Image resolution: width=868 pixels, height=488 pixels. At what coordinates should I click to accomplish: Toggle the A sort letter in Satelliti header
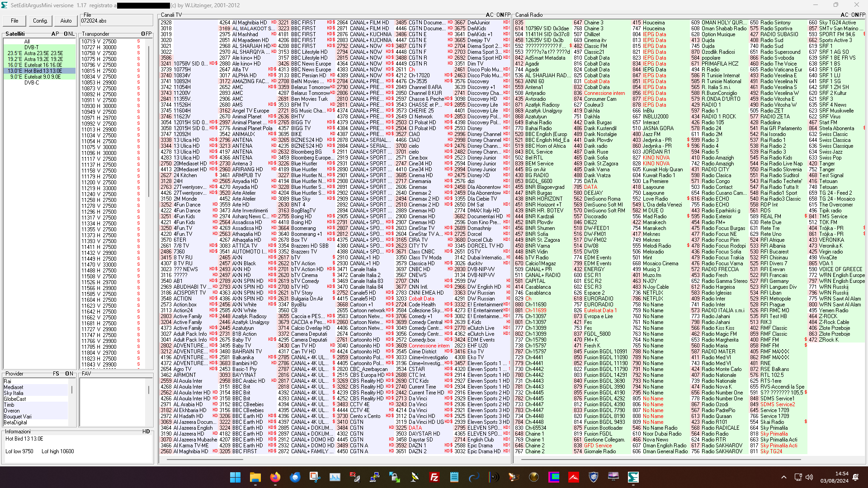coord(53,34)
